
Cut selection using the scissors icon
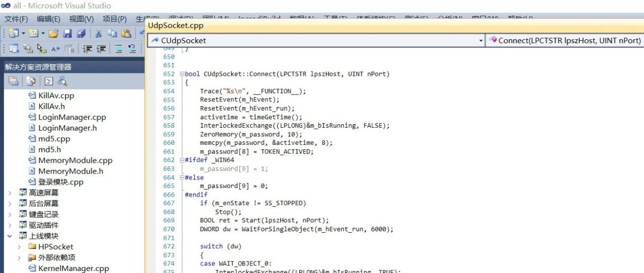click(x=98, y=34)
